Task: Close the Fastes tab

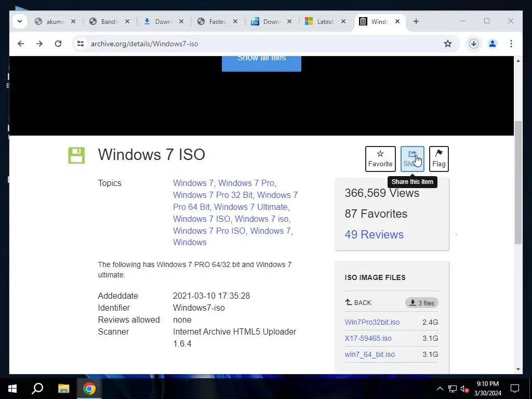Action: coord(235,21)
